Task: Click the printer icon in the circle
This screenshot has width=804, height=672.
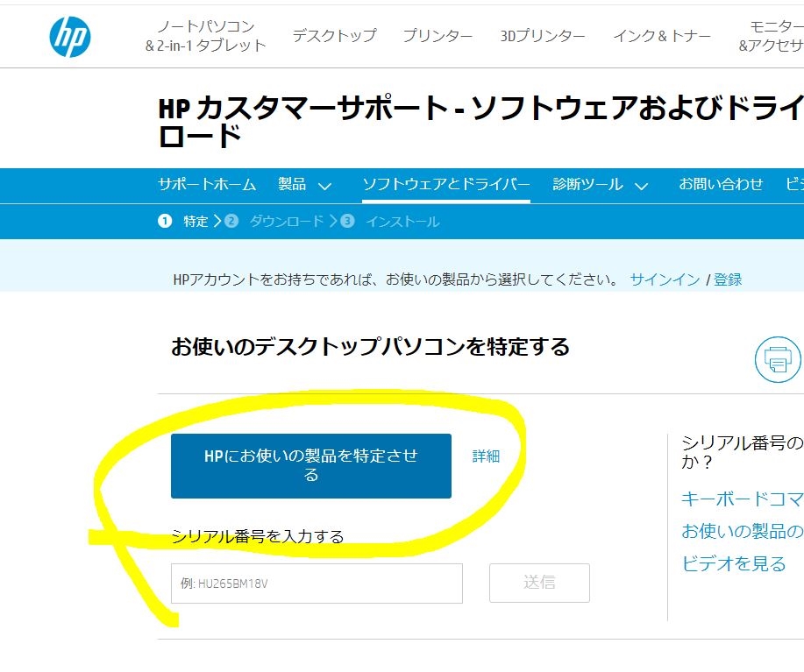Action: point(778,359)
